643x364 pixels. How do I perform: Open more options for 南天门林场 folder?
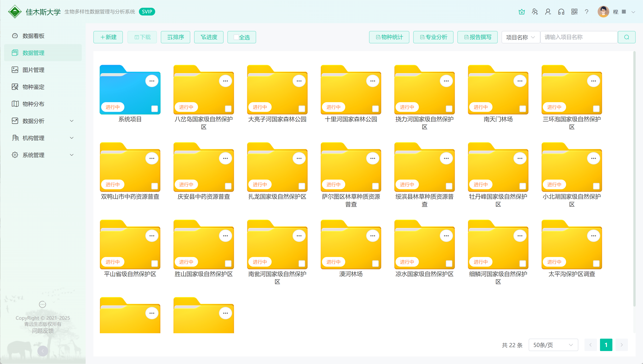click(520, 81)
